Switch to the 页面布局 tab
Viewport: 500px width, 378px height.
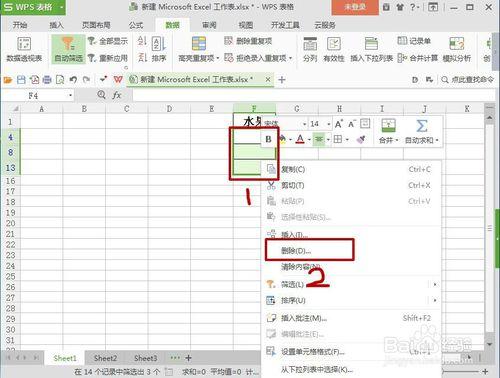click(96, 25)
